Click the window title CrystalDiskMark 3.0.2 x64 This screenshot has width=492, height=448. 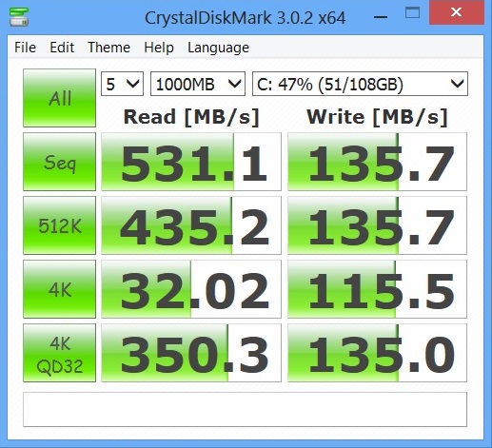coord(245,18)
